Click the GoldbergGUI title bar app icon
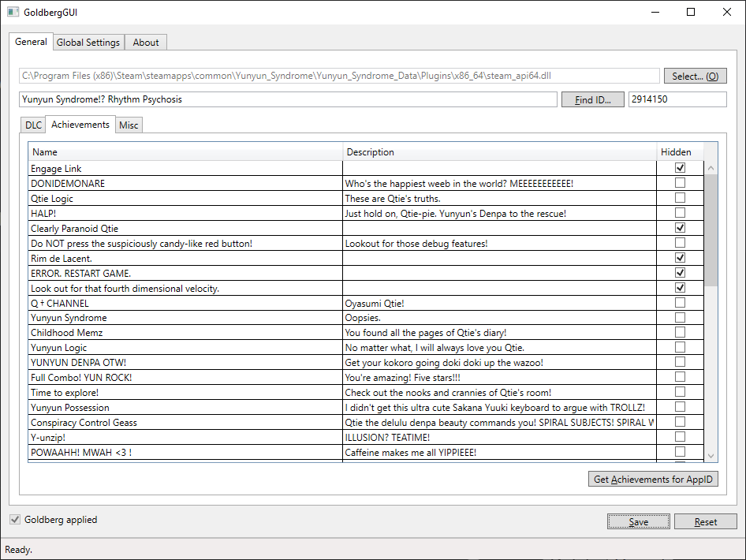 pos(13,12)
